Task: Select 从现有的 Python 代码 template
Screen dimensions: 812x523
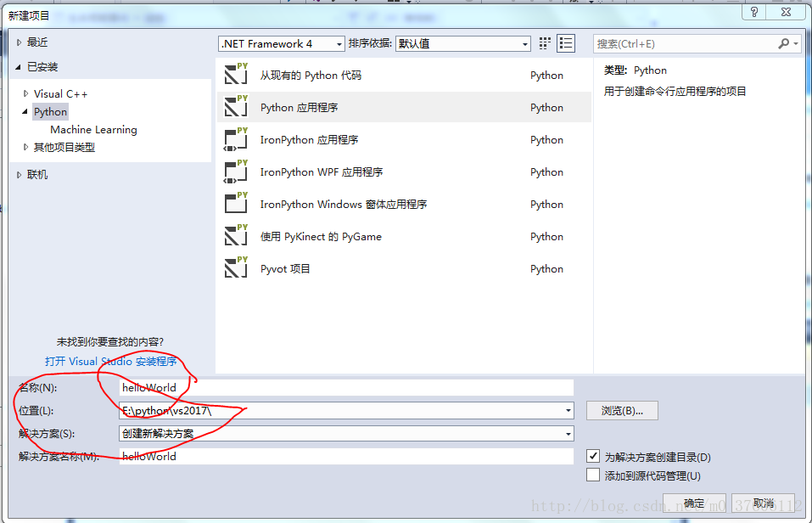Action: click(311, 76)
